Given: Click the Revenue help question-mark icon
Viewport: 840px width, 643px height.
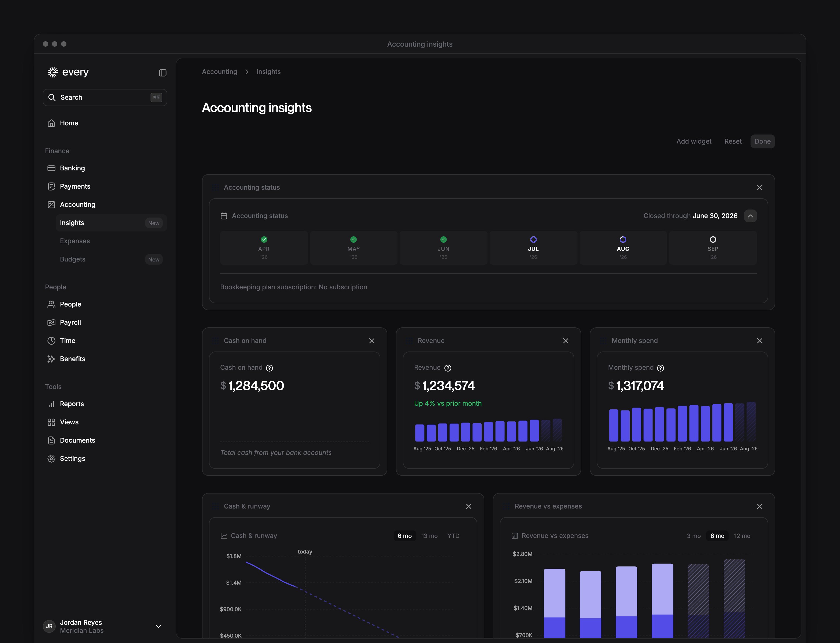Looking at the screenshot, I should (x=448, y=368).
